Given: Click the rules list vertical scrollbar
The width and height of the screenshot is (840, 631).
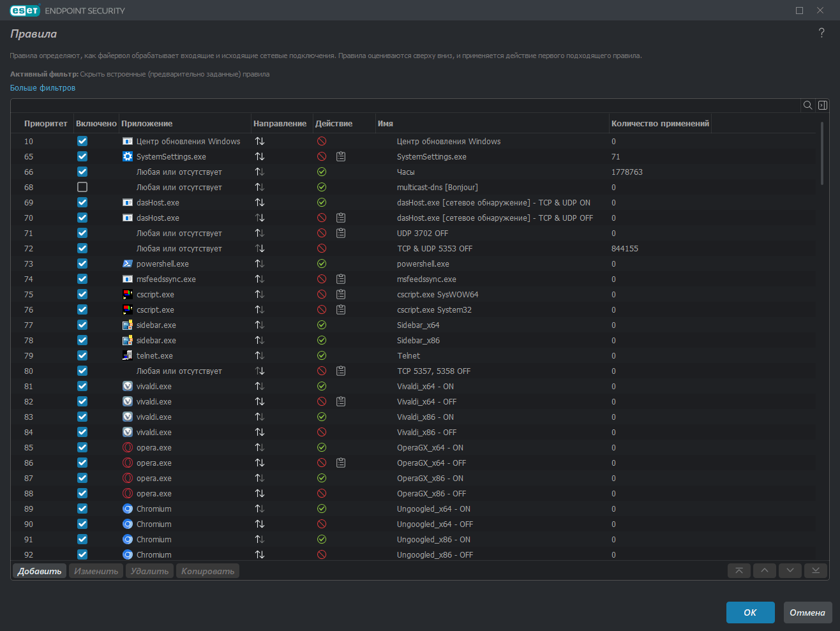Looking at the screenshot, I should point(822,153).
